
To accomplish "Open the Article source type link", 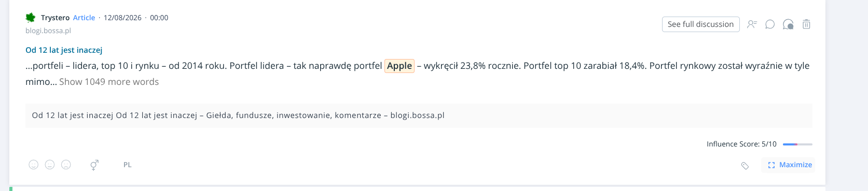I will tap(84, 18).
